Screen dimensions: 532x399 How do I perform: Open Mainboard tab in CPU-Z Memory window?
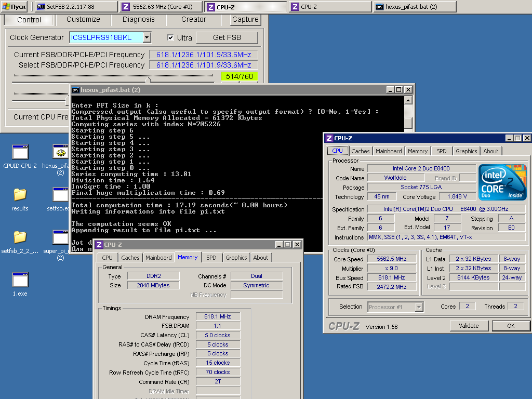(x=158, y=258)
